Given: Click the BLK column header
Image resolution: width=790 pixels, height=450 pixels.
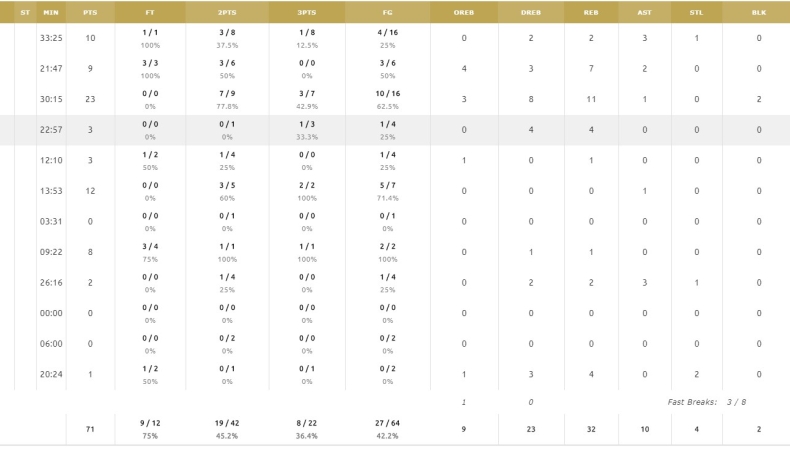Looking at the screenshot, I should pyautogui.click(x=759, y=12).
